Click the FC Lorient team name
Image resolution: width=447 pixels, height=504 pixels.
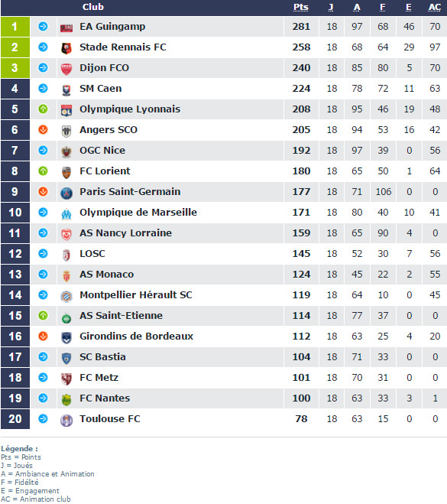click(x=105, y=171)
